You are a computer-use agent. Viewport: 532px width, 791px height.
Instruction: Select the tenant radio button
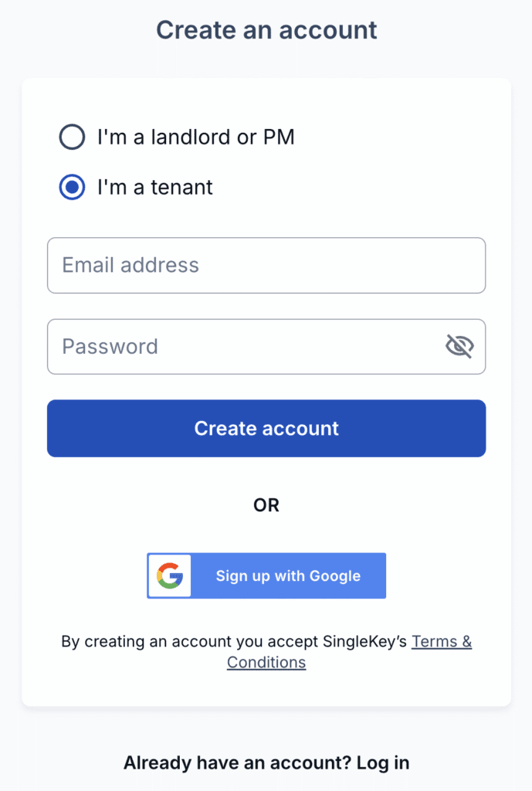[x=72, y=188]
